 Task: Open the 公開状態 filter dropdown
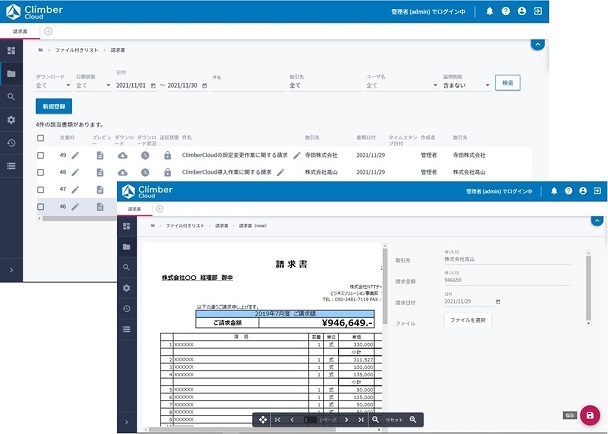click(93, 86)
